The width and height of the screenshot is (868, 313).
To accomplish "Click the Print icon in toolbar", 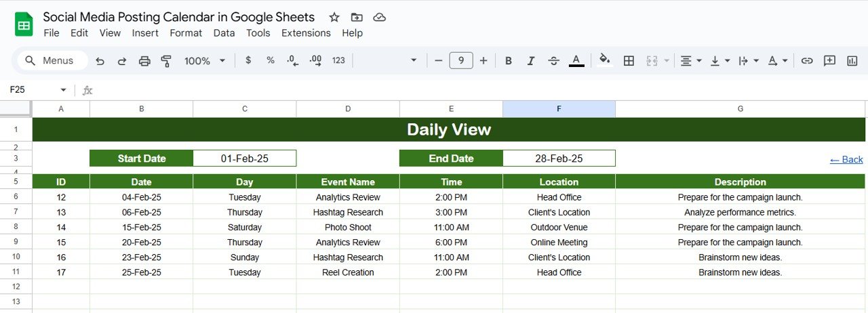I will pyautogui.click(x=144, y=61).
